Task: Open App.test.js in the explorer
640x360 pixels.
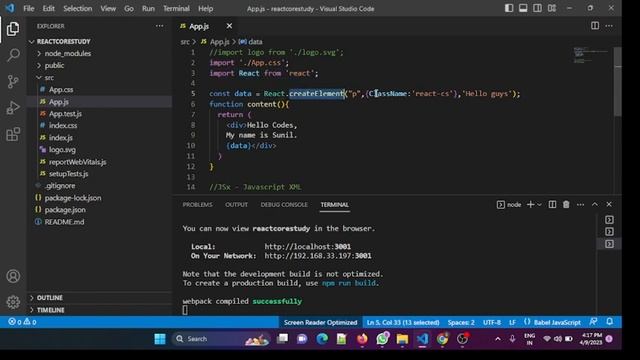Action: pyautogui.click(x=65, y=113)
